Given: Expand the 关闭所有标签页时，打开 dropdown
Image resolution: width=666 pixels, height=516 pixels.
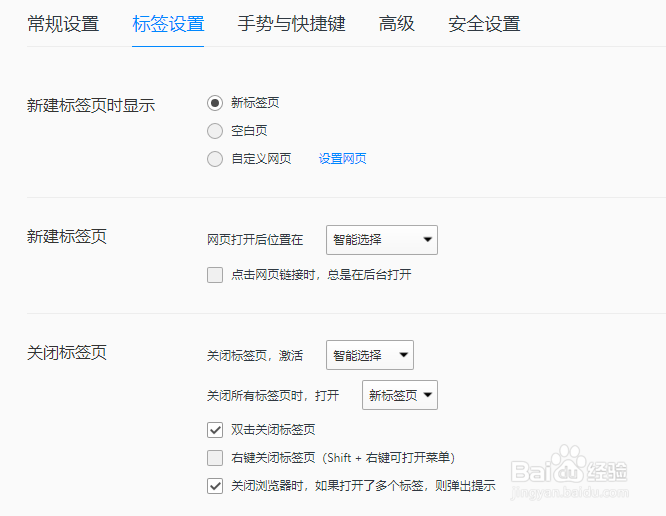Looking at the screenshot, I should (400, 395).
